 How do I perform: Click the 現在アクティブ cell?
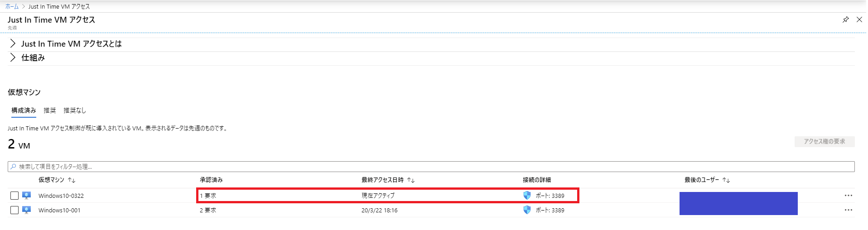click(378, 196)
